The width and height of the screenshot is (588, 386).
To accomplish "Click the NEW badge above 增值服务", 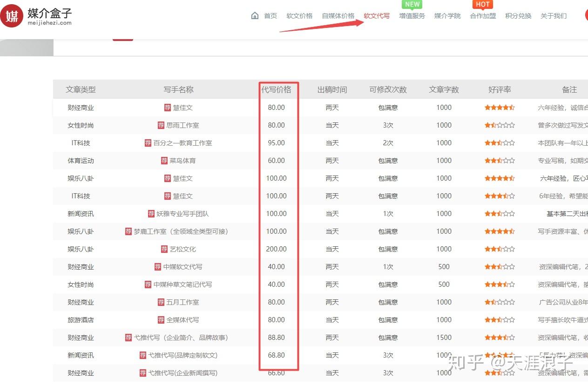I will pyautogui.click(x=412, y=4).
